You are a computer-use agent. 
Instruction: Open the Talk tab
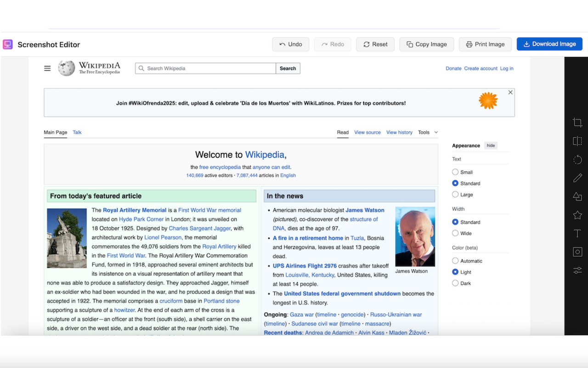(x=77, y=132)
